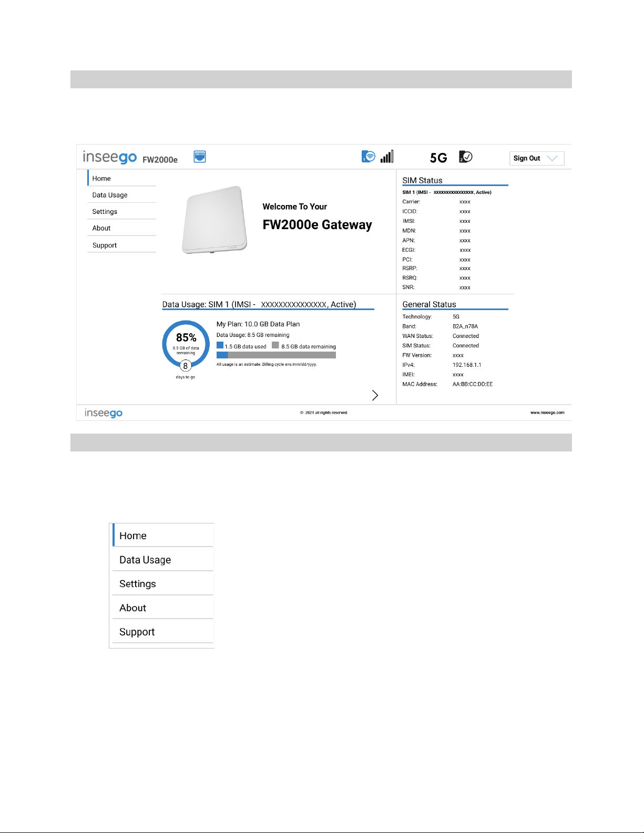
Task: Click the inseego logo in the top header
Action: click(x=110, y=157)
